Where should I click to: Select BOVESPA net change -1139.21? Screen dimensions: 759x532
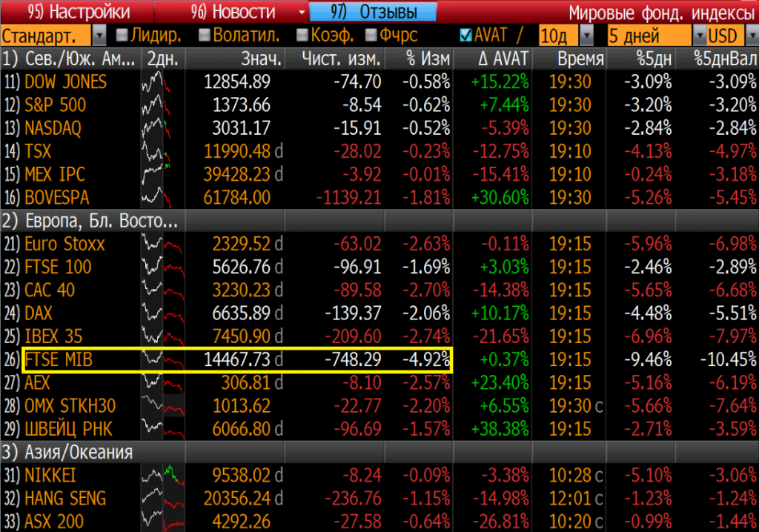pos(348,198)
